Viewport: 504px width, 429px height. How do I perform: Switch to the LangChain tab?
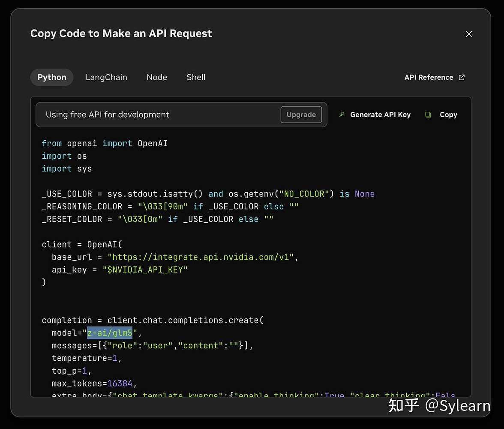coord(106,77)
